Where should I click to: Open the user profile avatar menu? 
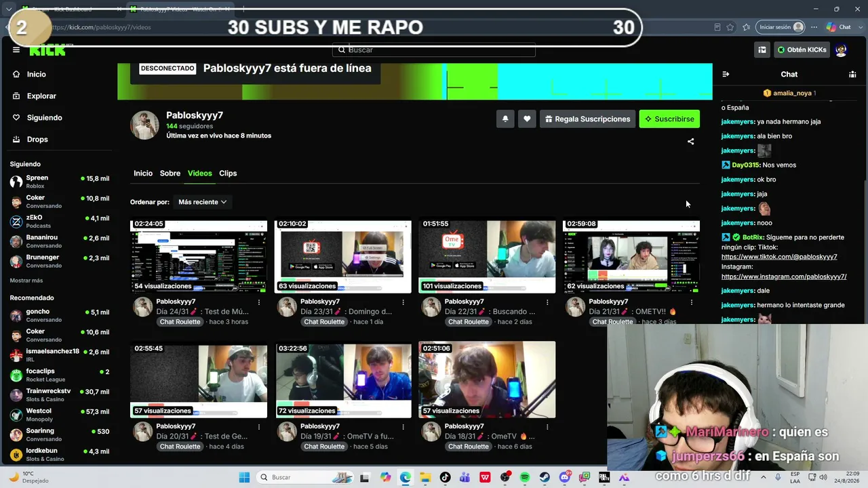[x=841, y=49]
